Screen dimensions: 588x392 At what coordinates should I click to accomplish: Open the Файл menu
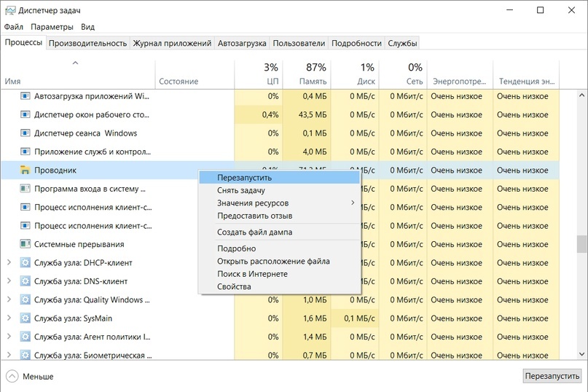[14, 27]
